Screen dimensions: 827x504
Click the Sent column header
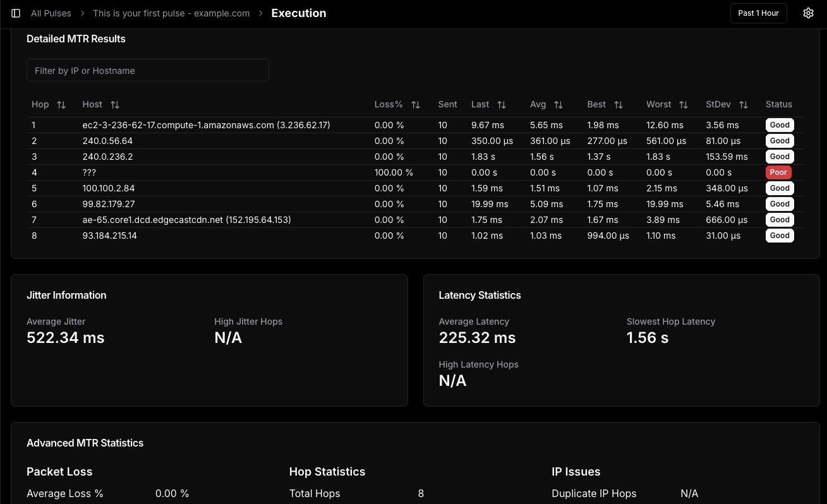pyautogui.click(x=447, y=104)
